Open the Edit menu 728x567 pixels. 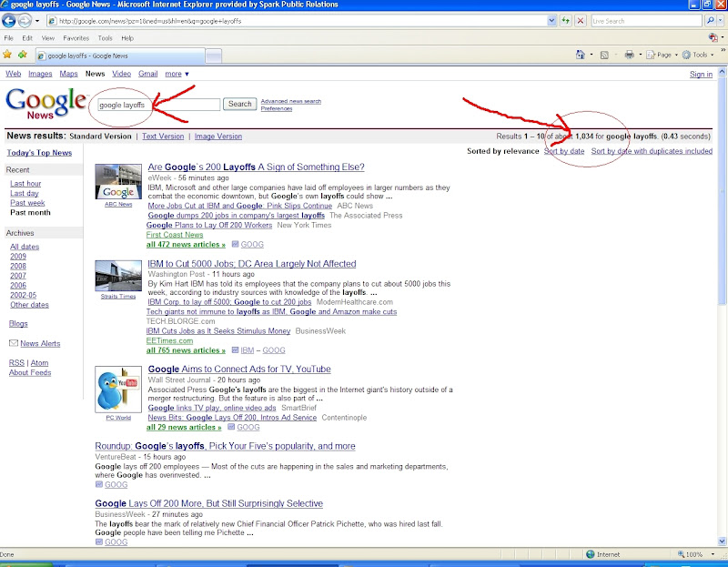click(27, 38)
